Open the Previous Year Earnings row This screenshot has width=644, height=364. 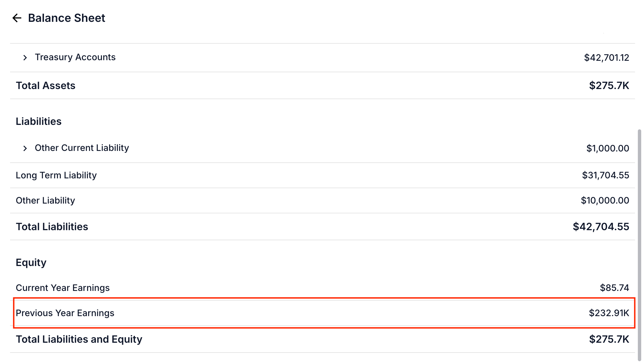[x=65, y=313]
